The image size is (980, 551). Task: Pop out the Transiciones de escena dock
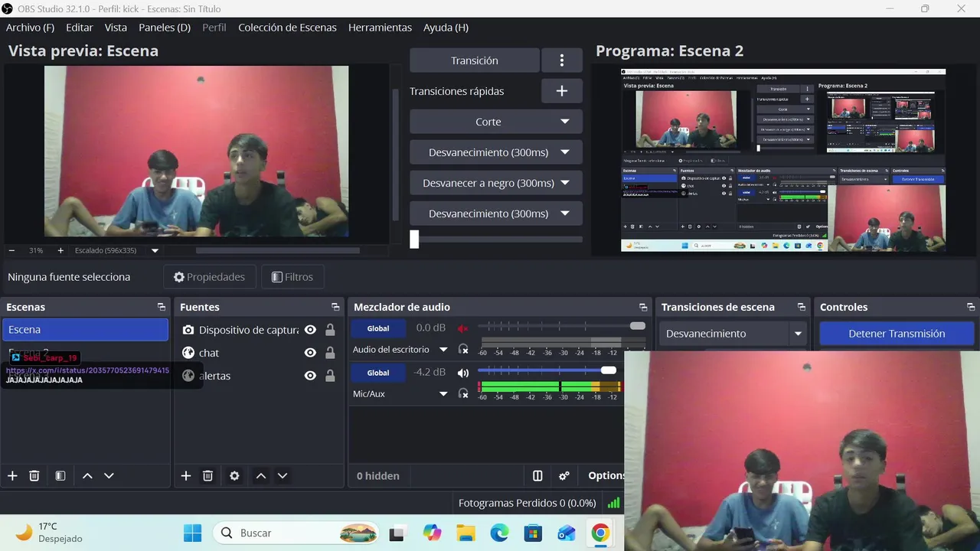(x=802, y=307)
